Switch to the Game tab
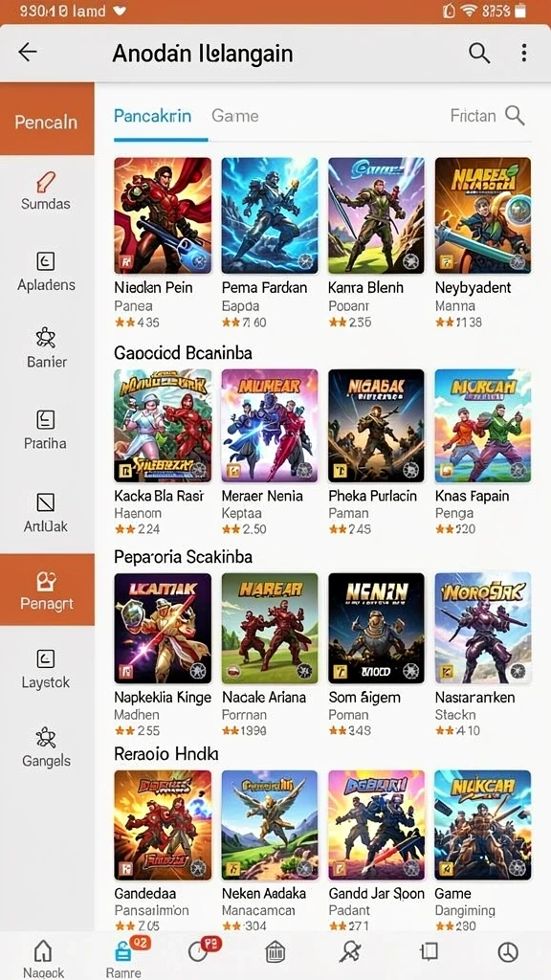 tap(235, 116)
